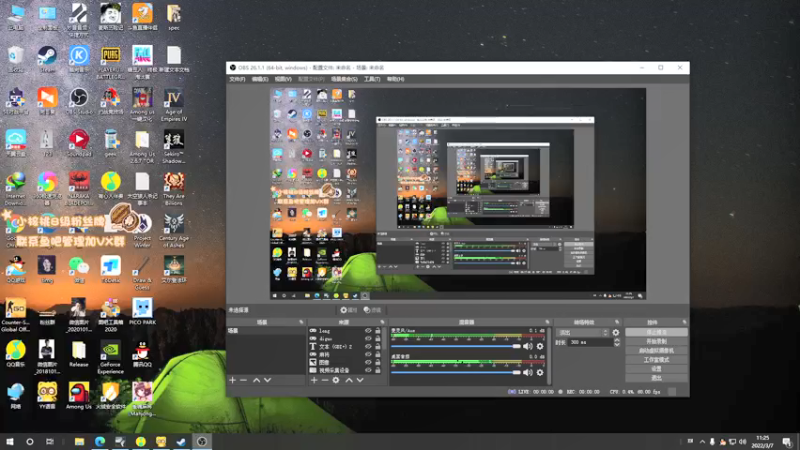Open Century Age of Ashes shortcut
800x450 pixels.
173,231
